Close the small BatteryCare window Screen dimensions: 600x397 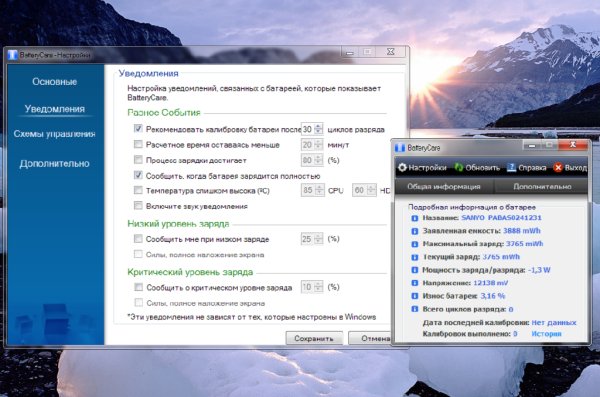click(x=573, y=145)
